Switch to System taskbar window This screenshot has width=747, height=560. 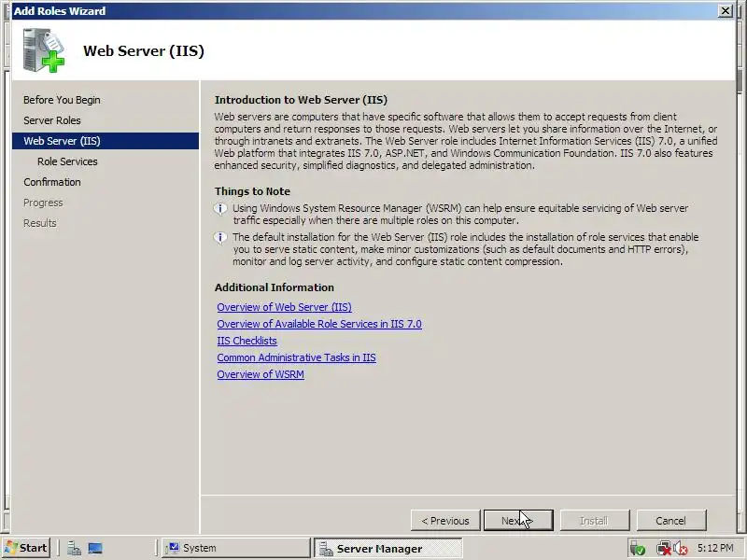(x=235, y=548)
